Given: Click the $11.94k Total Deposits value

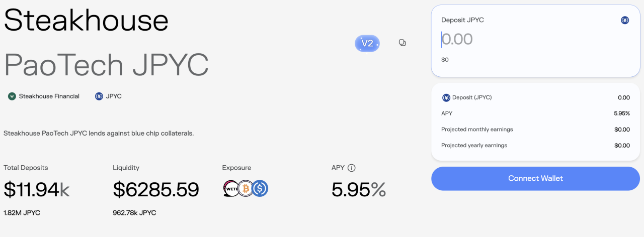Looking at the screenshot, I should (x=37, y=189).
